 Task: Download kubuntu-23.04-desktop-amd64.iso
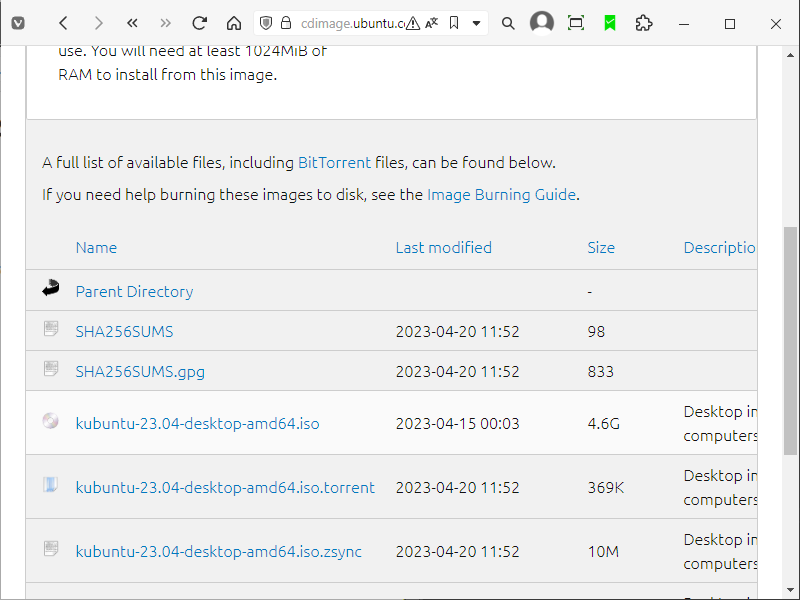[197, 424]
